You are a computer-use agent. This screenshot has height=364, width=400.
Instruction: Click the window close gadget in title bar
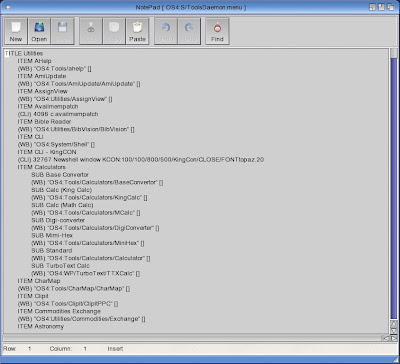8,7
